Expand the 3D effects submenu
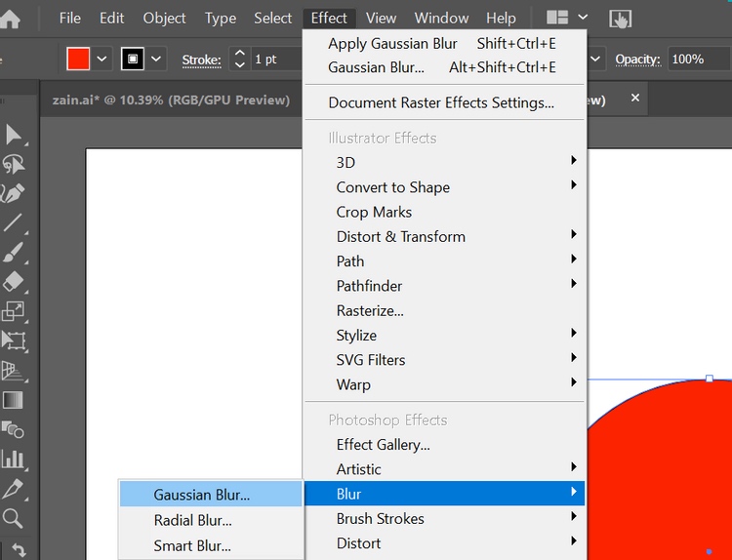732x560 pixels. tap(444, 162)
